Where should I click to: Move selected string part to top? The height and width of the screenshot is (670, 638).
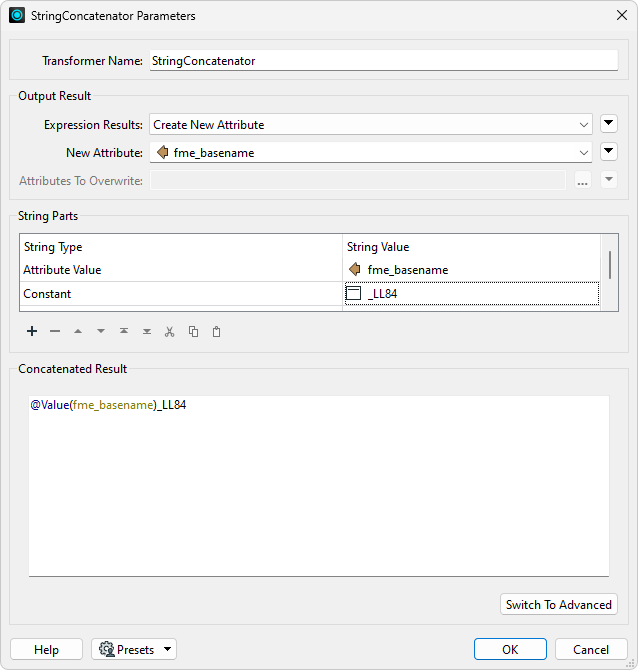click(124, 332)
